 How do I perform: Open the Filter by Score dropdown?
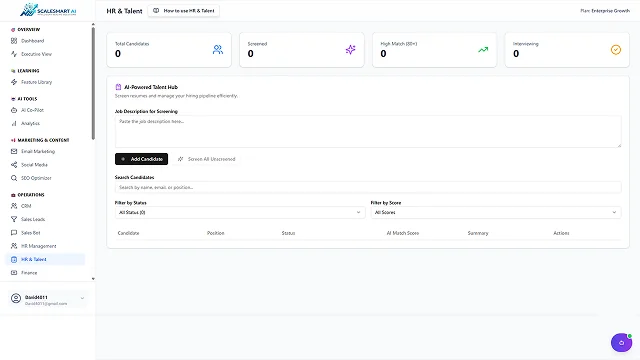[x=496, y=212]
